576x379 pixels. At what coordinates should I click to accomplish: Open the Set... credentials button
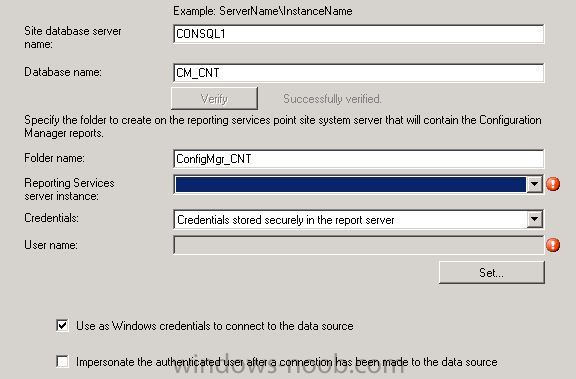click(x=492, y=272)
